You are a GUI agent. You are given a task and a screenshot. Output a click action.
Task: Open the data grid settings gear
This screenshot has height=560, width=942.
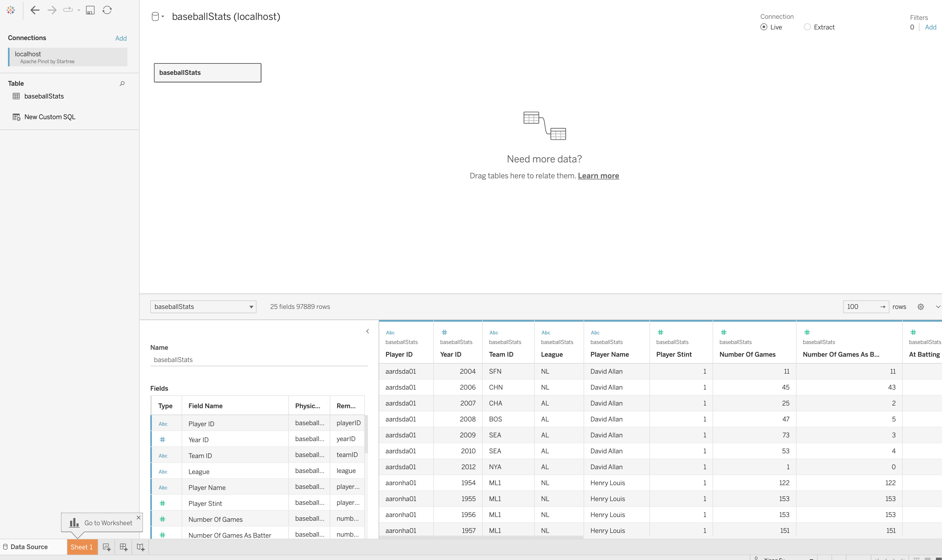click(x=920, y=307)
